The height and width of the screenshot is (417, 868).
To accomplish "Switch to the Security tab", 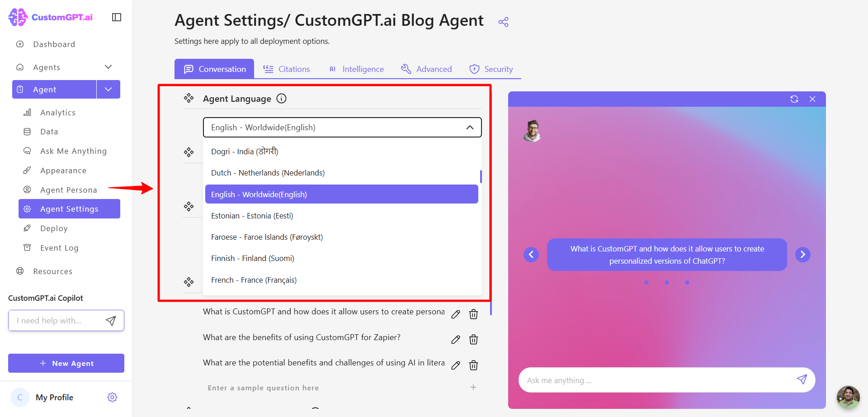I will [491, 69].
